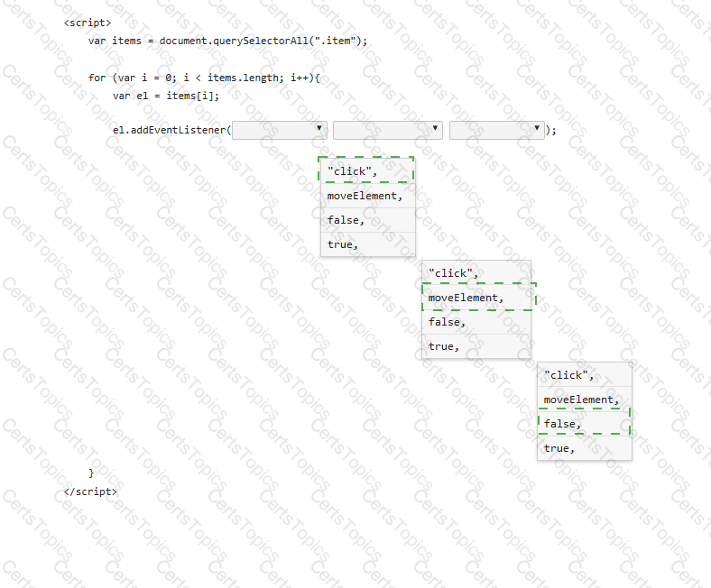The image size is (711, 588).
Task: Open the third addEventListener argument dropdown
Action: click(497, 130)
